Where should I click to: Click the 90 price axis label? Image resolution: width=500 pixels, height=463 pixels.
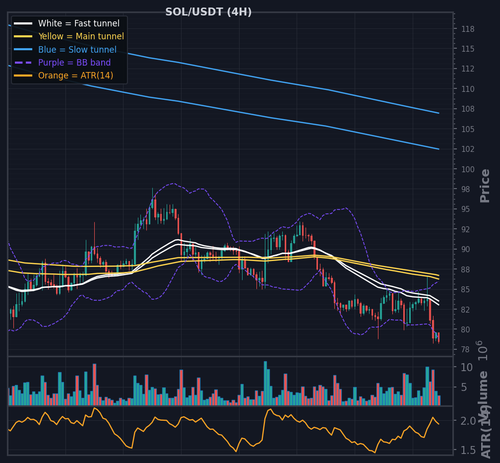click(466, 249)
